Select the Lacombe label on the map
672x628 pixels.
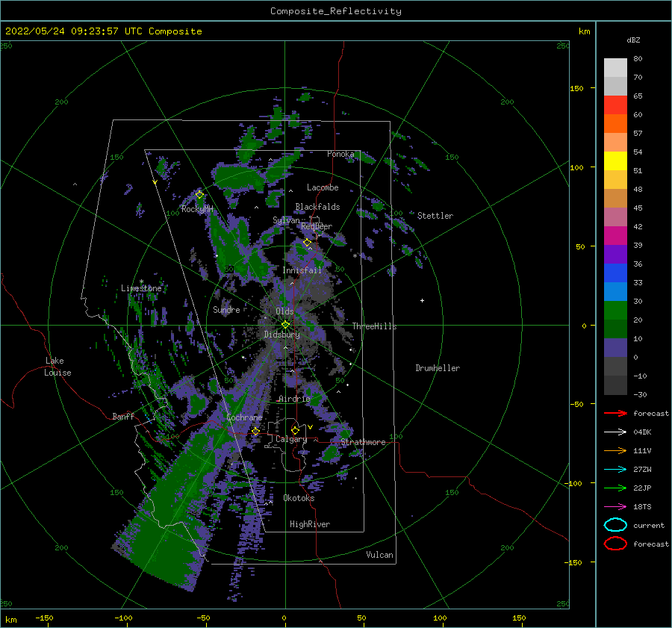(323, 187)
